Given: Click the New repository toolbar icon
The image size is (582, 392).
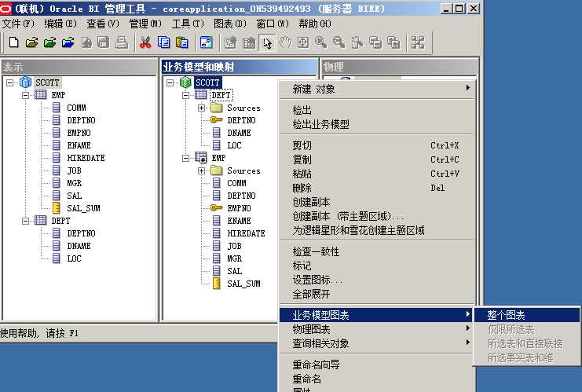Looking at the screenshot, I should (x=13, y=42).
